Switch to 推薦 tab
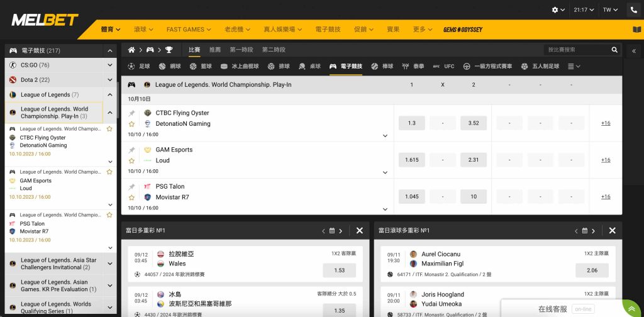644x317 pixels. pyautogui.click(x=215, y=50)
